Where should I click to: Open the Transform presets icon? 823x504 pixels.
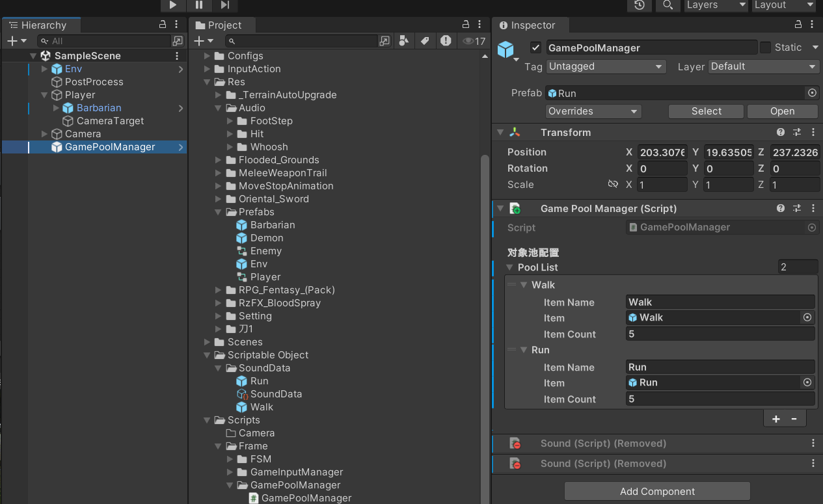(797, 133)
